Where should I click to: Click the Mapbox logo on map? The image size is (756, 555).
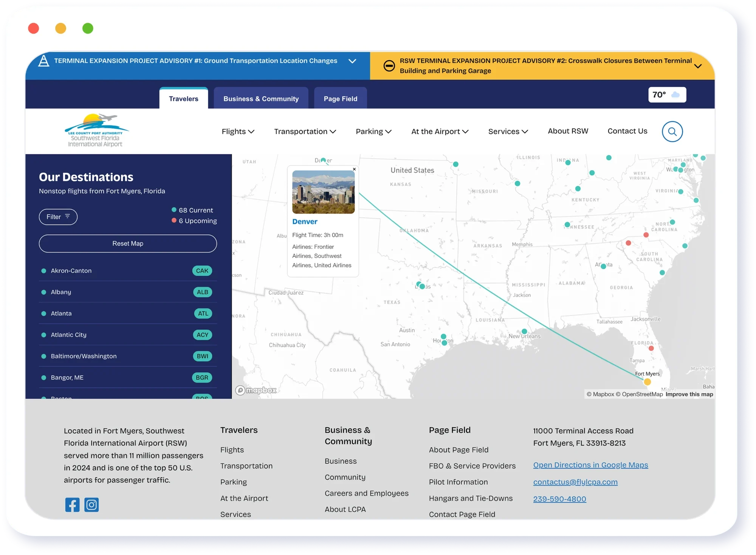coord(256,390)
